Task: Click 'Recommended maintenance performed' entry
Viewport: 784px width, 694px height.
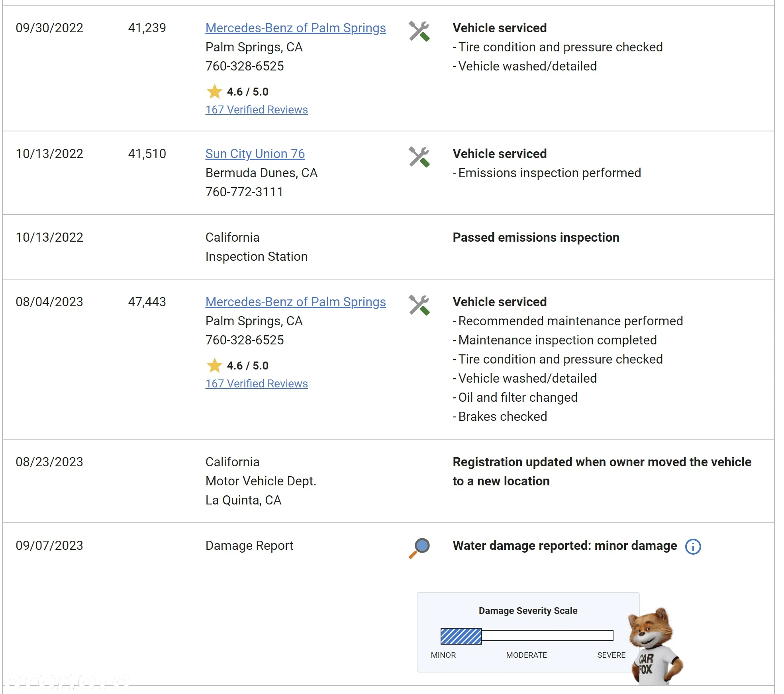Action: [570, 321]
